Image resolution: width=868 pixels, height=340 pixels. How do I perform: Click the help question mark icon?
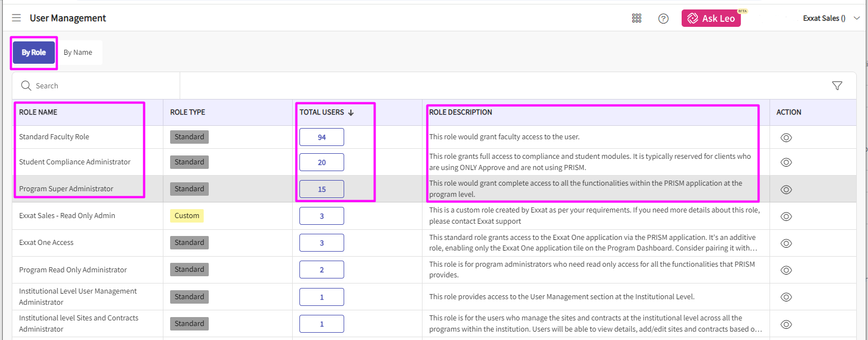(x=663, y=18)
